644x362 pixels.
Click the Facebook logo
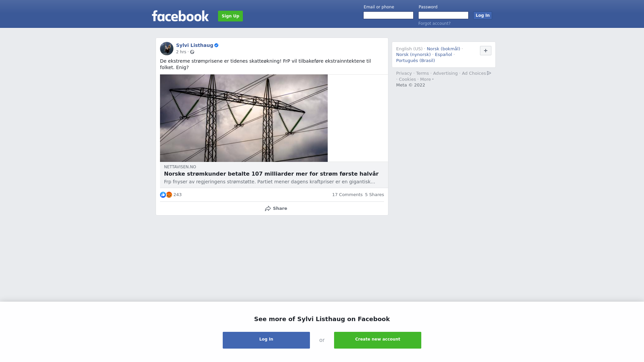coord(180,16)
